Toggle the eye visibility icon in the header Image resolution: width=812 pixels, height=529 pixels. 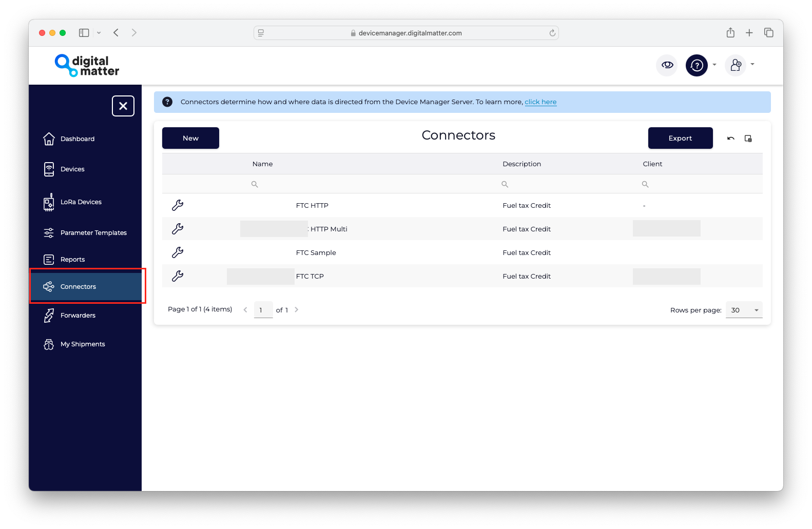point(667,65)
